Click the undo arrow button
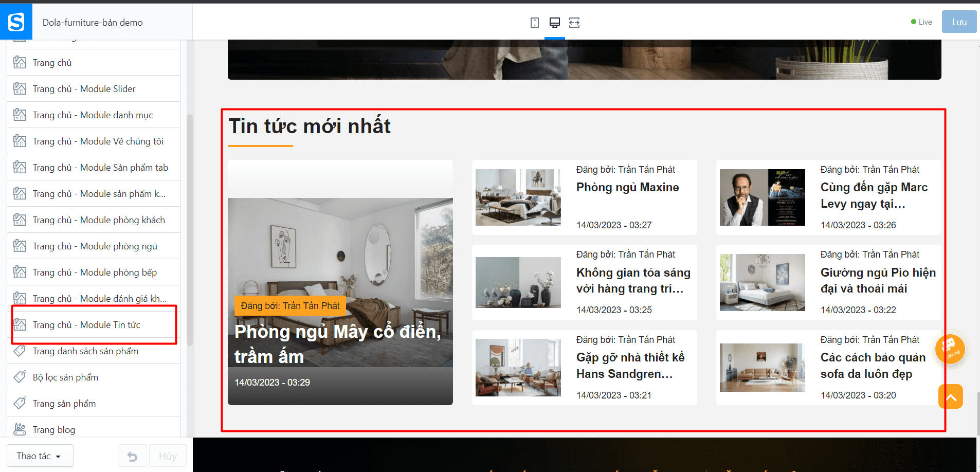Viewport: 980px width, 472px height. coord(132,456)
